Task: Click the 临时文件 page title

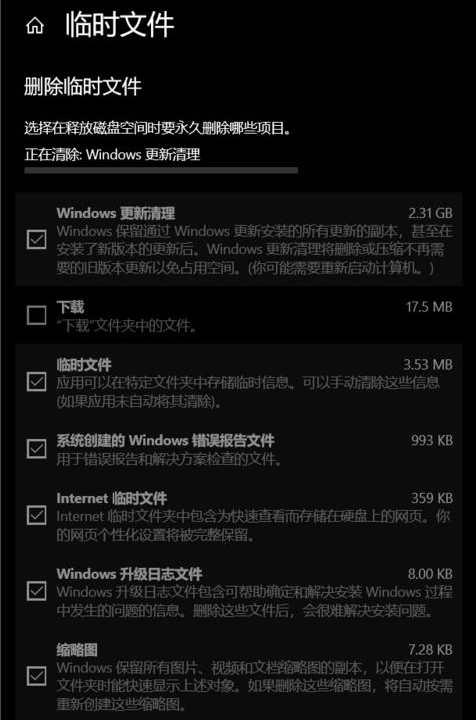Action: (120, 25)
